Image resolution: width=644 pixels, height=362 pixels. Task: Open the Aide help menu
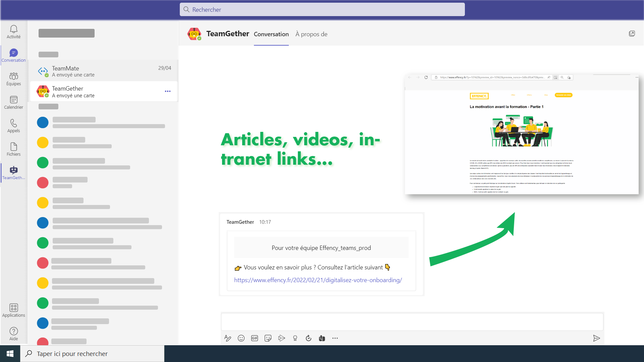tap(13, 334)
